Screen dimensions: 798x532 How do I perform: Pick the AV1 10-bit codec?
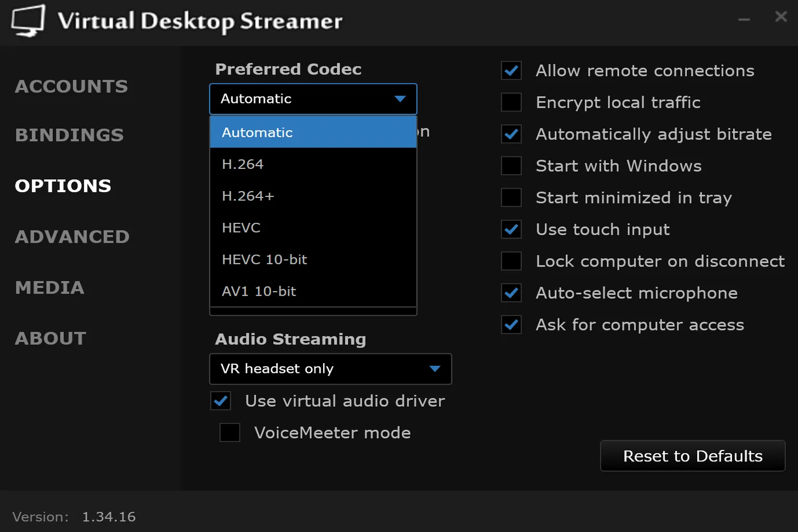[313, 291]
